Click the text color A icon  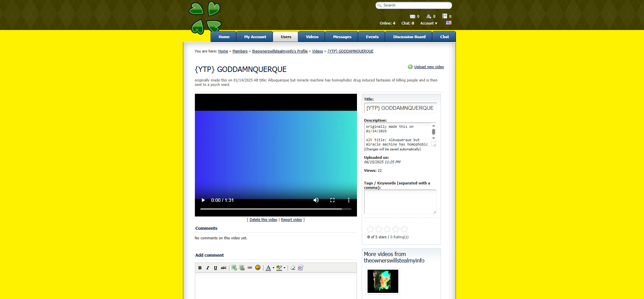(268, 268)
